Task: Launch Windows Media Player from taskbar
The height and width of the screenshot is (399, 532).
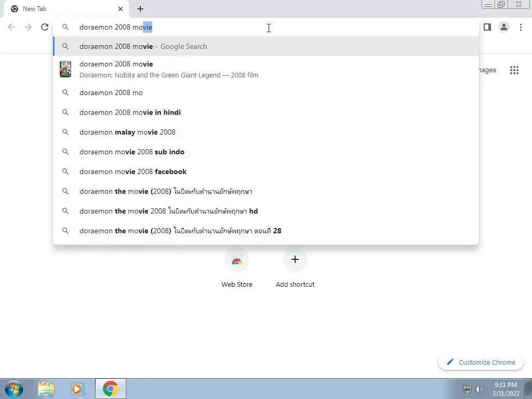Action: coord(78,389)
